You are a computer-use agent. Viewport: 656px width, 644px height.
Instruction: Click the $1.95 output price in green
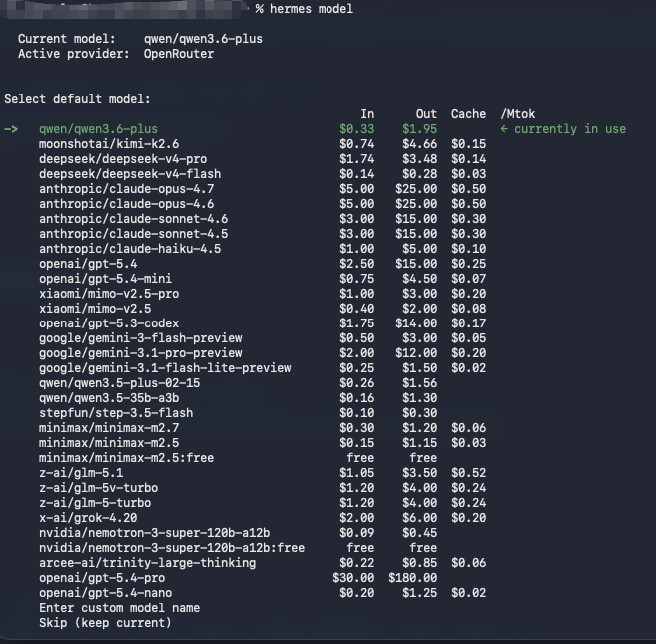click(419, 129)
